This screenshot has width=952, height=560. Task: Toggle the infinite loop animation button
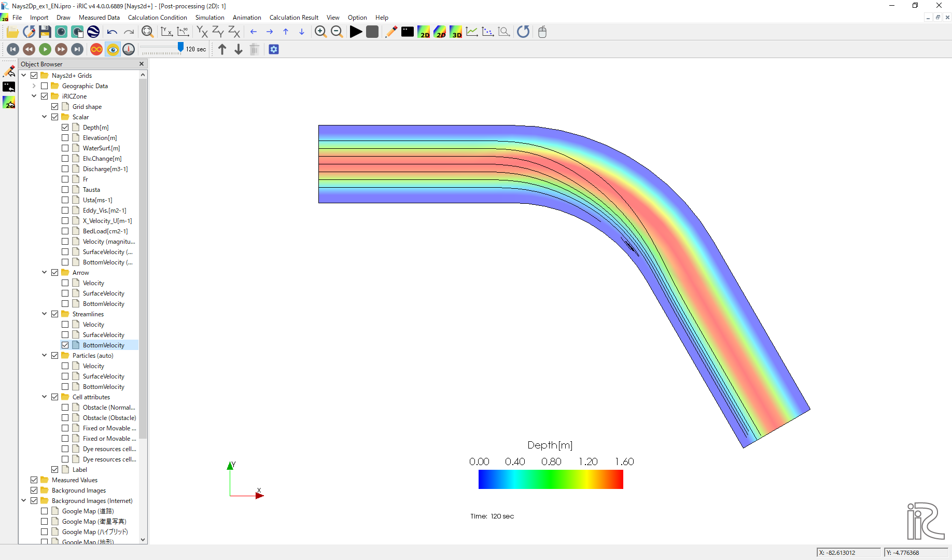(96, 49)
